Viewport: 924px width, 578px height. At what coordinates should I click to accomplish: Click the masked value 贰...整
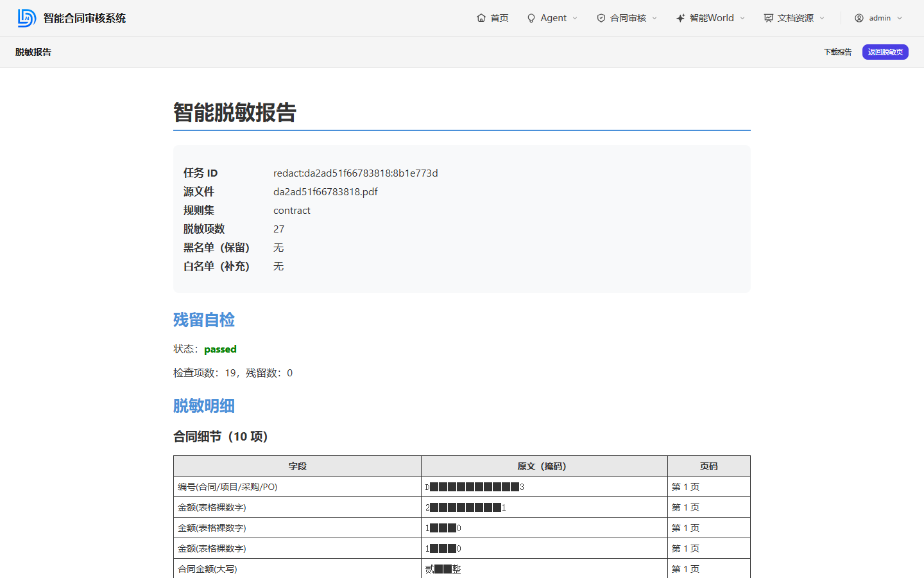[443, 569]
